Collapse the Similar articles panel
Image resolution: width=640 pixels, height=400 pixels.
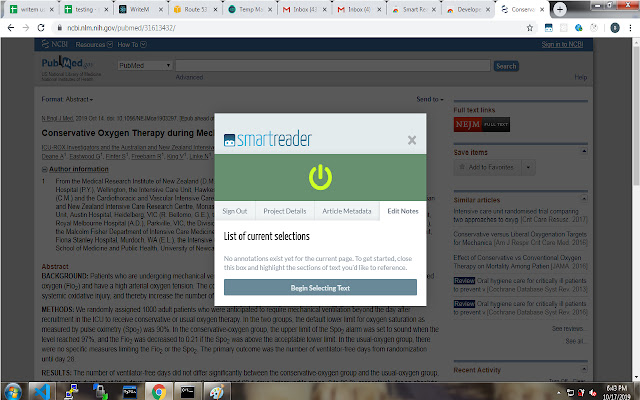point(584,199)
